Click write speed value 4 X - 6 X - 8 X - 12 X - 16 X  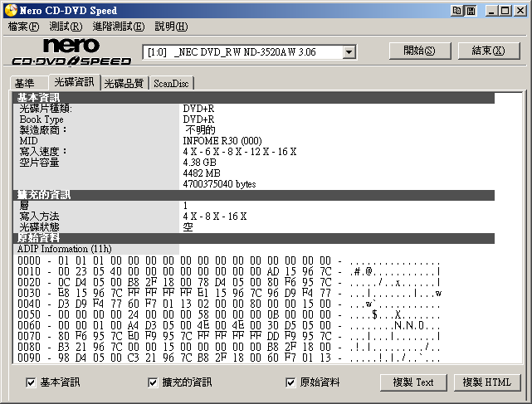[x=240, y=152]
